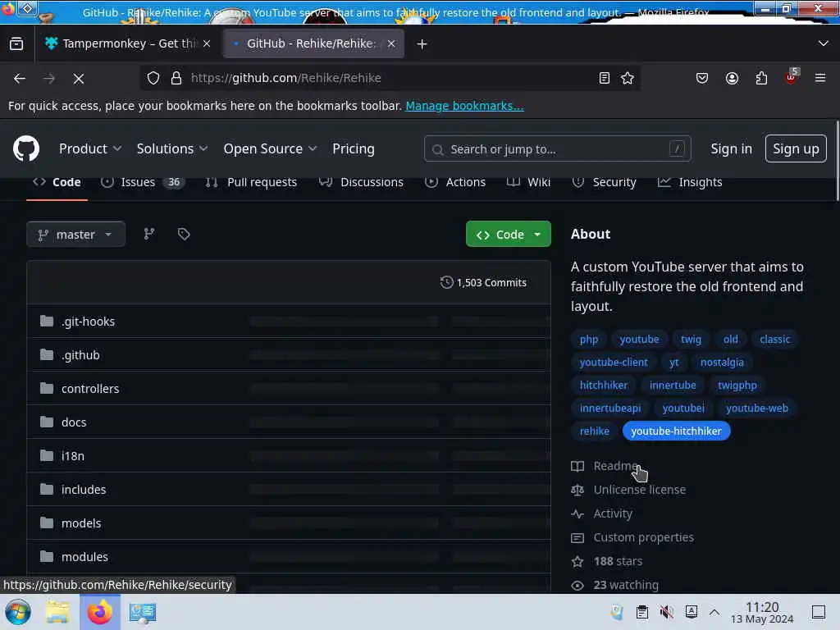Switch to the Insights tab

click(x=690, y=182)
